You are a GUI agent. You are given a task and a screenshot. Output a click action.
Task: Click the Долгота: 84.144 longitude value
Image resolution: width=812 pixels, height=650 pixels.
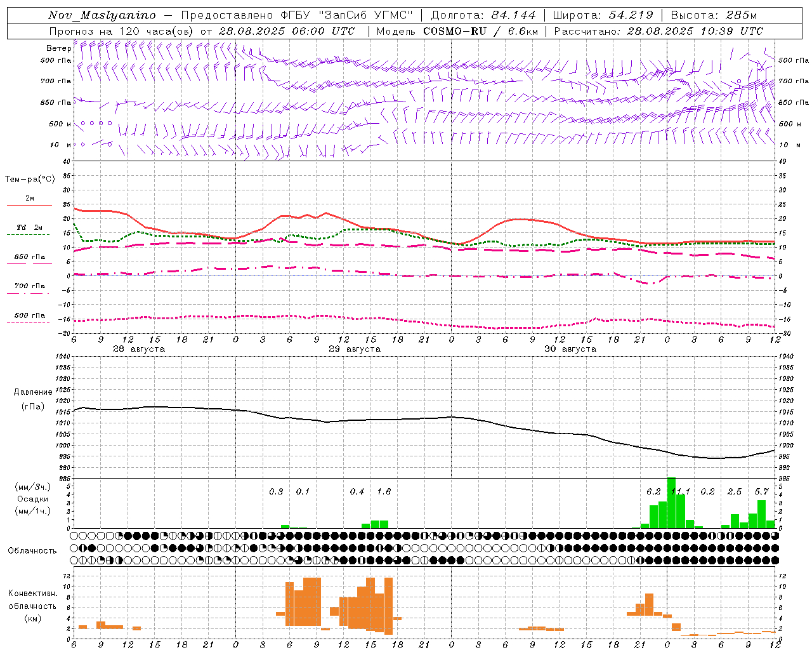[483, 15]
